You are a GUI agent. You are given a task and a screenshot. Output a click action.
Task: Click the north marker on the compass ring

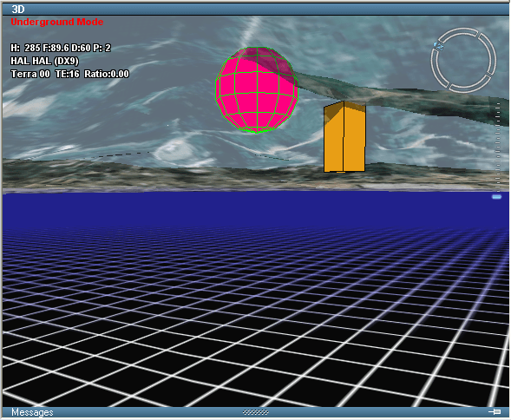pyautogui.click(x=439, y=46)
